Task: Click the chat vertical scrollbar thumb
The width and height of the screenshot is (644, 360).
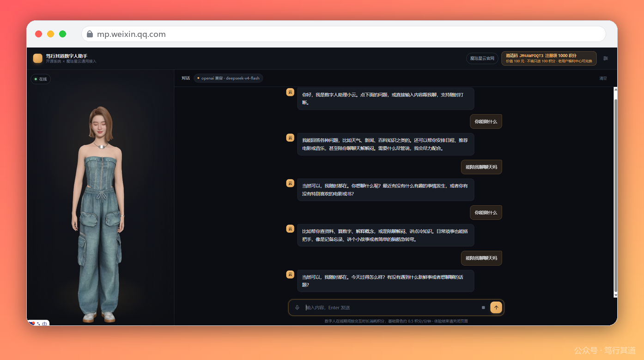Action: (615, 196)
